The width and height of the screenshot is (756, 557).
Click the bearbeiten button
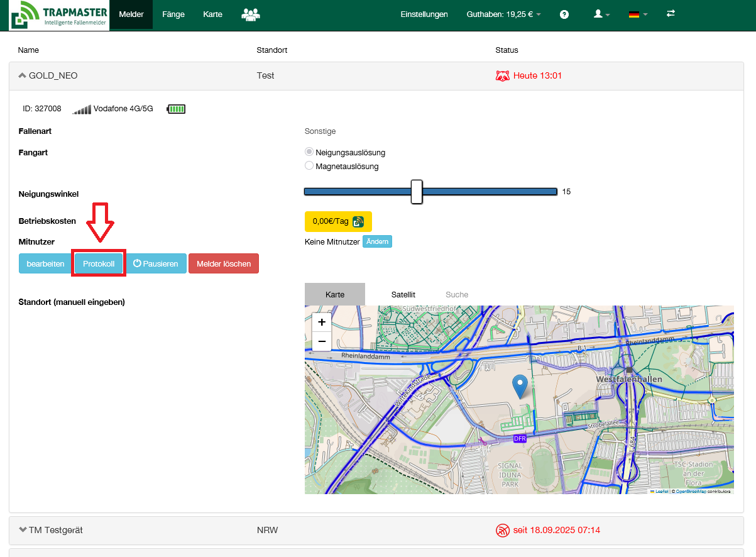45,263
